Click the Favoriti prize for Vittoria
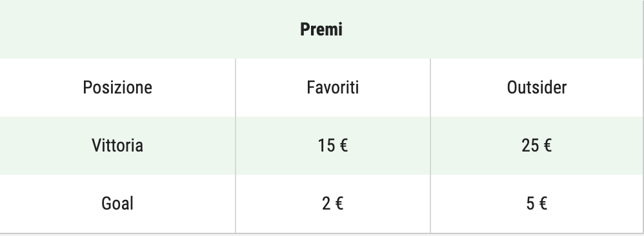The height and width of the screenshot is (236, 644). click(333, 146)
